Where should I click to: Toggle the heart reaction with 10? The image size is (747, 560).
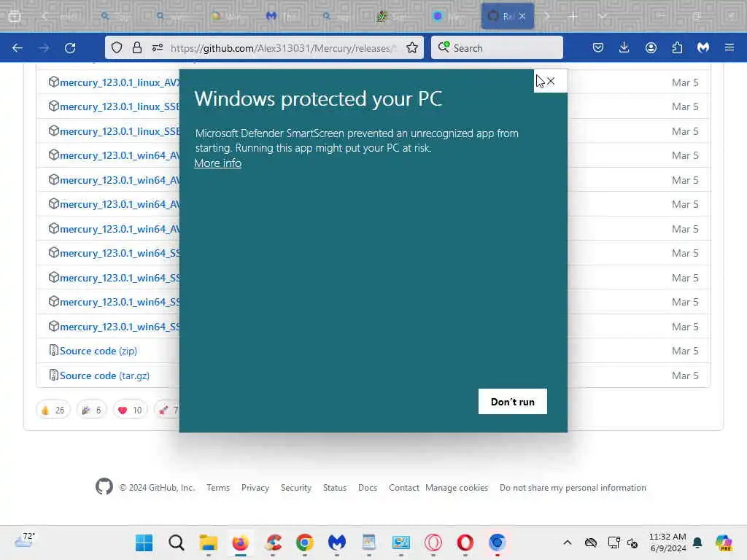(130, 410)
